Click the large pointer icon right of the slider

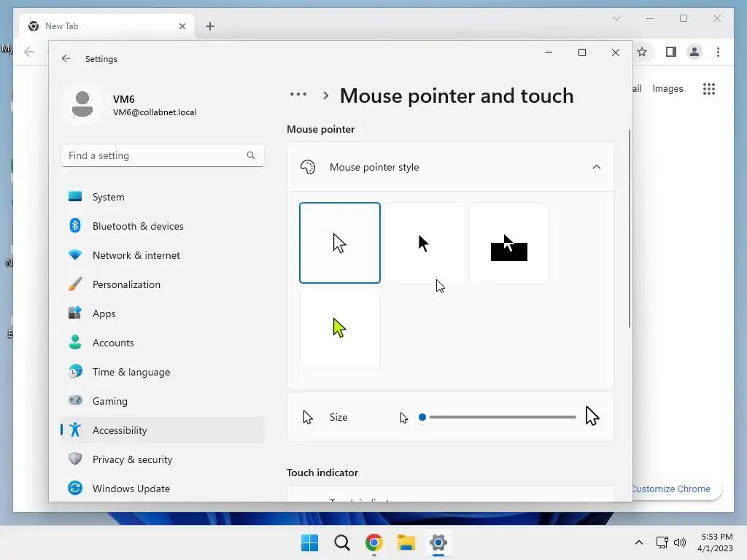pos(592,416)
